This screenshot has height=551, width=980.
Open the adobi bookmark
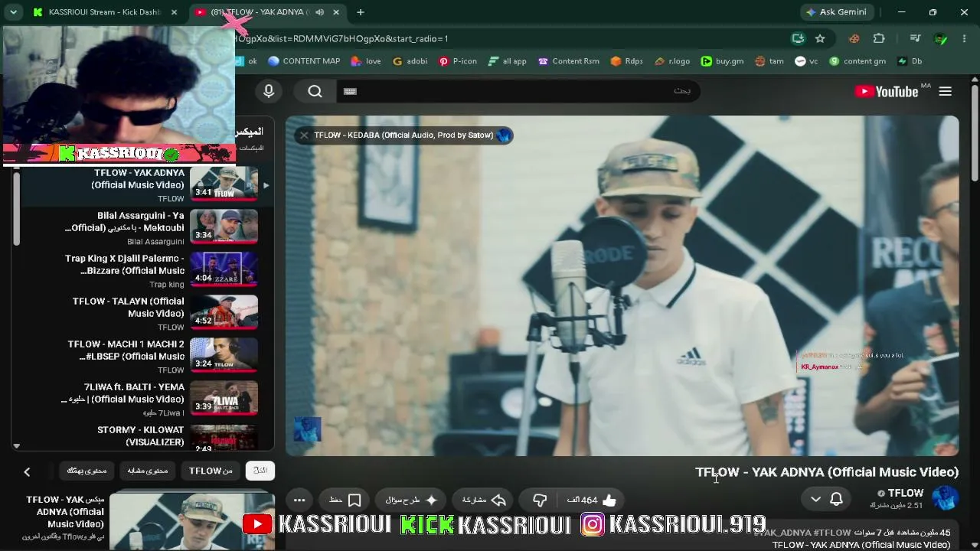pyautogui.click(x=410, y=61)
